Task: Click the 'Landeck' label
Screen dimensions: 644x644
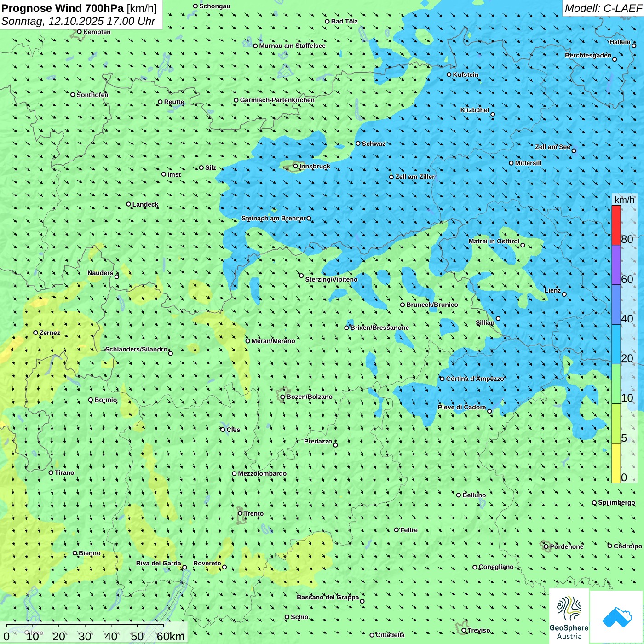Action: [x=145, y=204]
